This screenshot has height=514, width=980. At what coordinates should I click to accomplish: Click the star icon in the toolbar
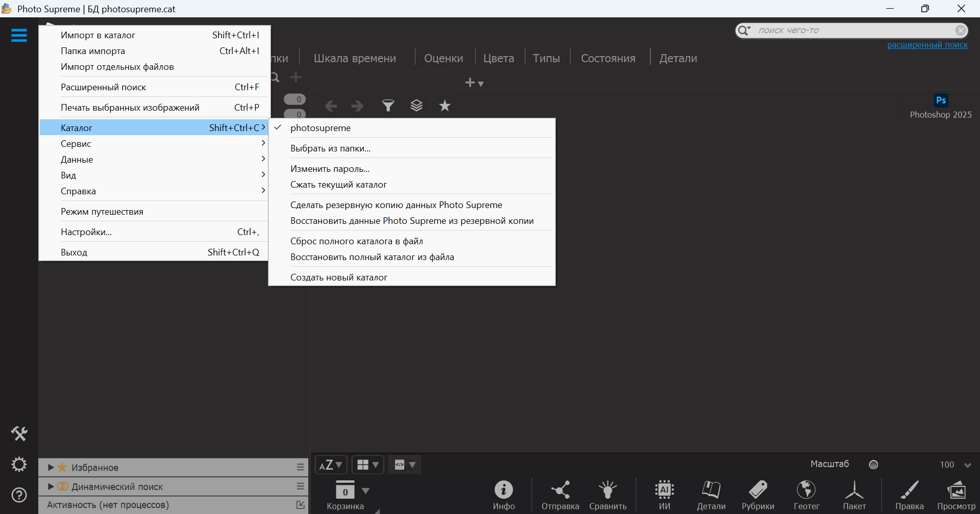[x=445, y=106]
